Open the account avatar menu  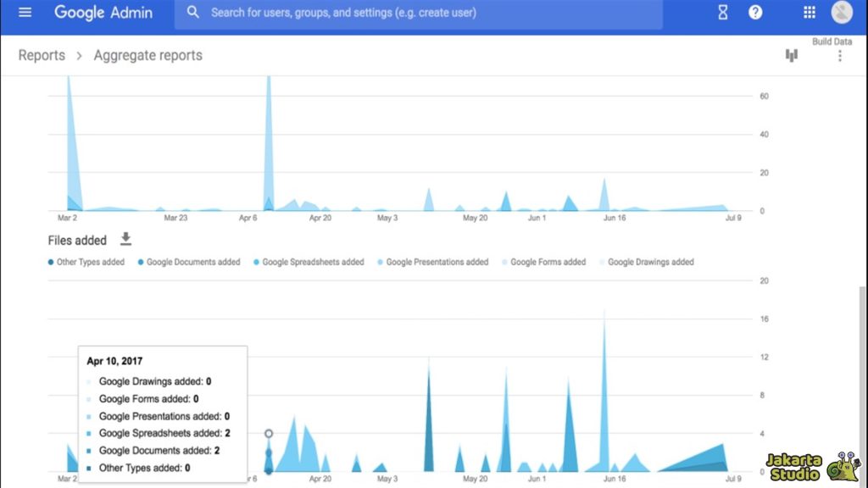point(842,12)
